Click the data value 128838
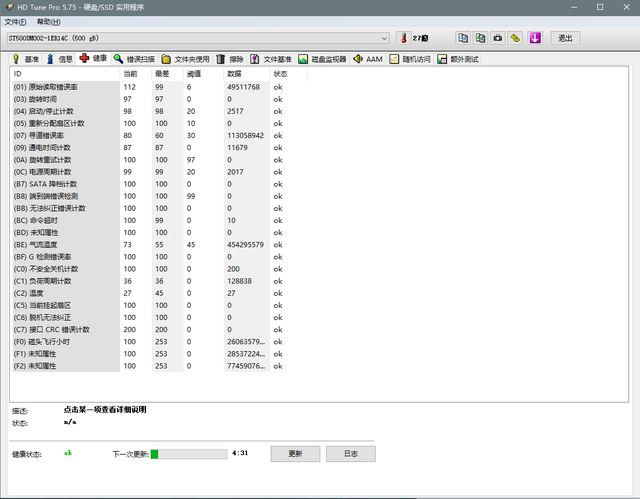The image size is (640, 499). click(x=239, y=281)
